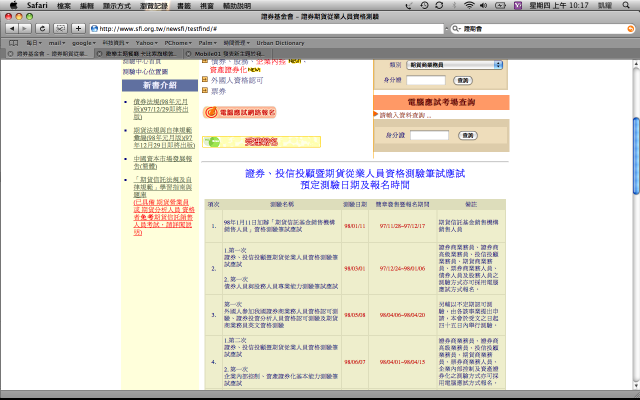Click the 97/11/28~97/12/17 registration period cell
Image resolution: width=640 pixels, height=400 pixels.
tap(402, 226)
